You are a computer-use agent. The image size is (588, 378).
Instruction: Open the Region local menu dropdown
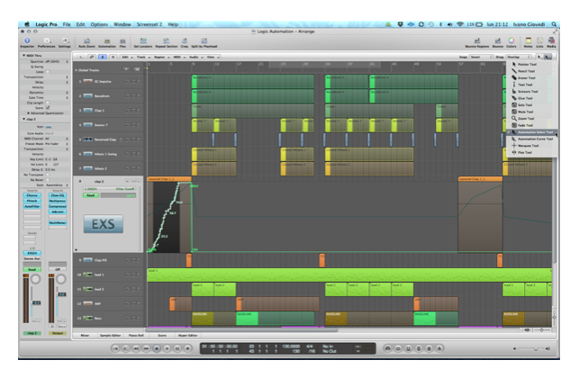[161, 57]
